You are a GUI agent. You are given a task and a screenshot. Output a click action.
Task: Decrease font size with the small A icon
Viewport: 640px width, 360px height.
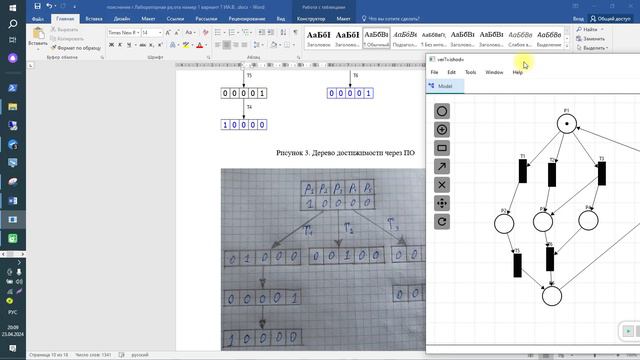pyautogui.click(x=177, y=32)
